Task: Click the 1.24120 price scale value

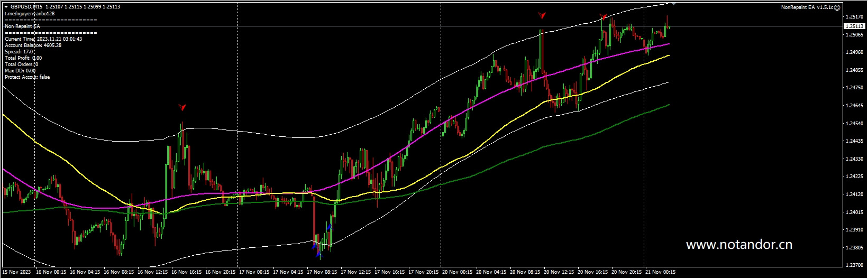Action: click(855, 194)
